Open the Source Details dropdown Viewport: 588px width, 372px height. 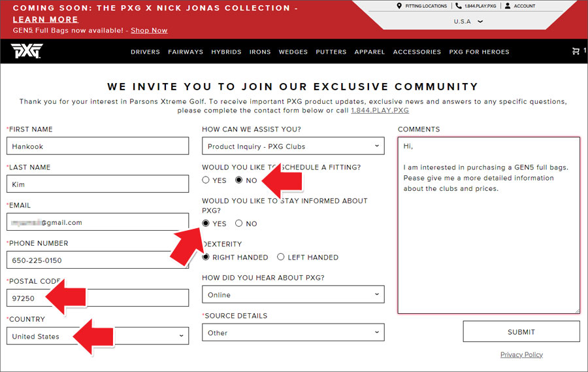293,332
